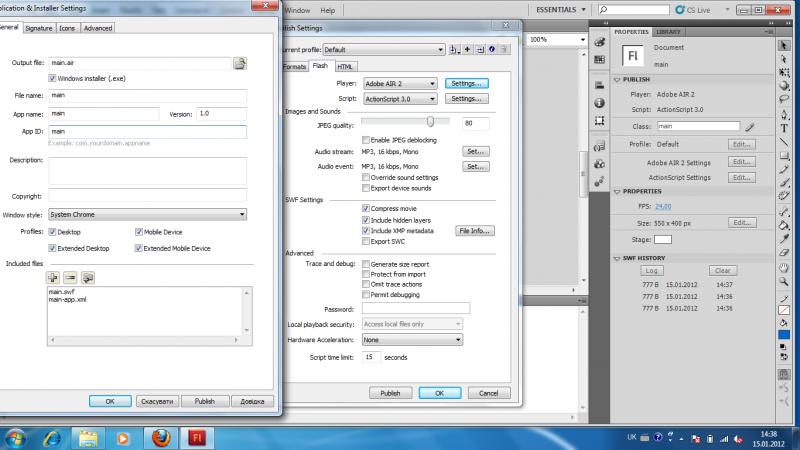
Task: Select the Deco tool
Action: pos(784,196)
